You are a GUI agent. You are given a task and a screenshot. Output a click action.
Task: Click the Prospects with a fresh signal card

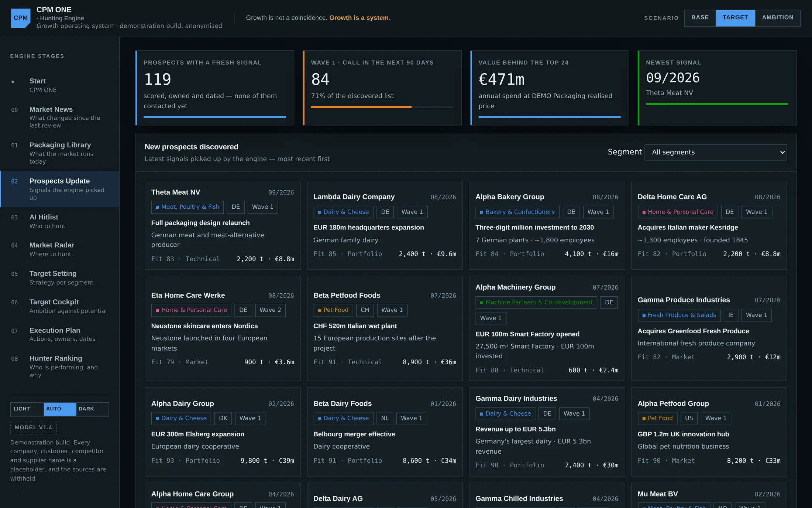point(215,88)
